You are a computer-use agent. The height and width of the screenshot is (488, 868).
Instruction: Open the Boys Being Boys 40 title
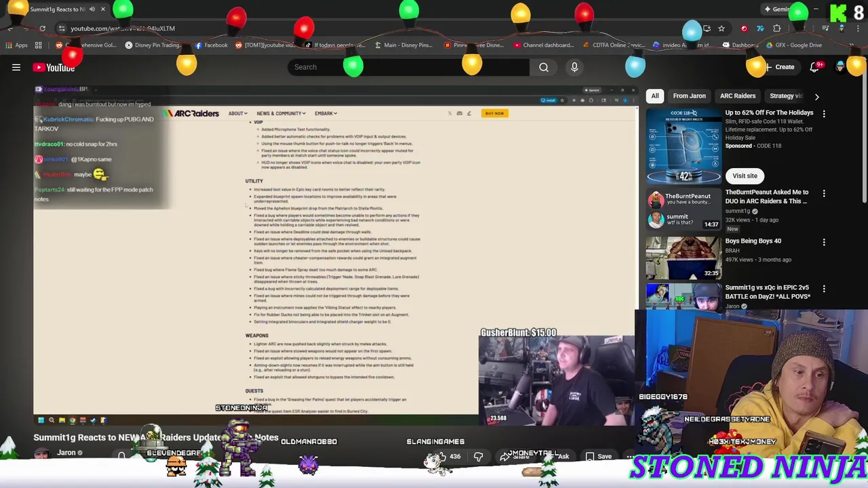pos(753,241)
